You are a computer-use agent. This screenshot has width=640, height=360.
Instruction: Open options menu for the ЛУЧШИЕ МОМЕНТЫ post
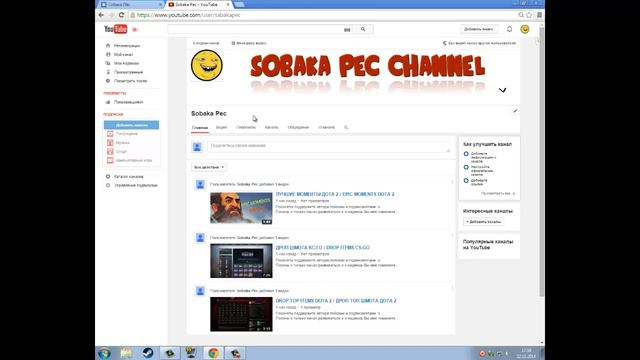(x=452, y=182)
